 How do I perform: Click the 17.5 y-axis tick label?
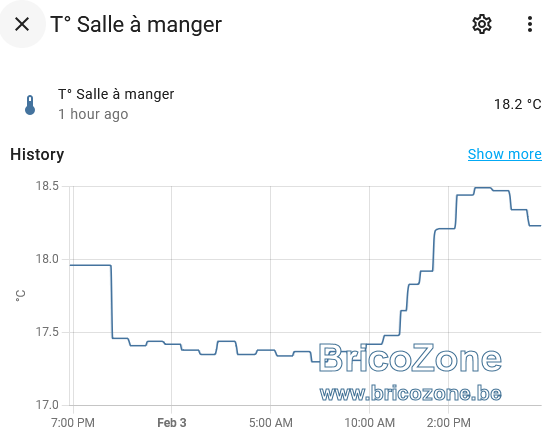[x=47, y=332]
